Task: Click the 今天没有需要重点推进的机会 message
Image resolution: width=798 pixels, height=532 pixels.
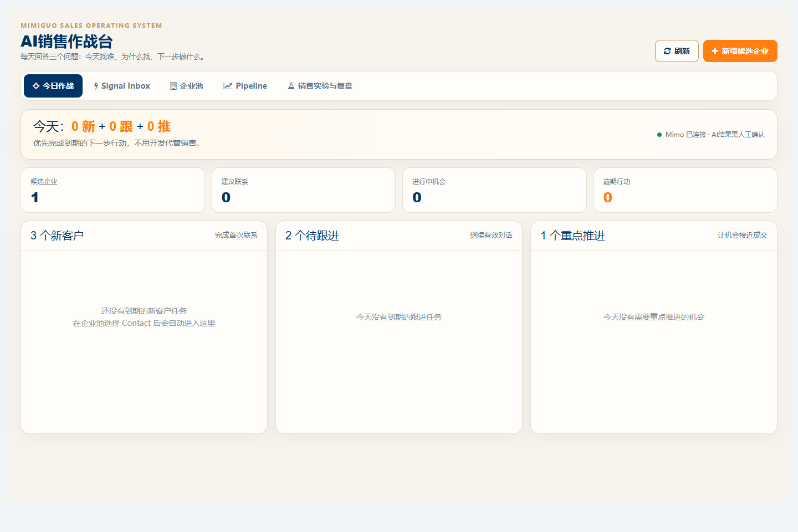Action: pos(654,317)
